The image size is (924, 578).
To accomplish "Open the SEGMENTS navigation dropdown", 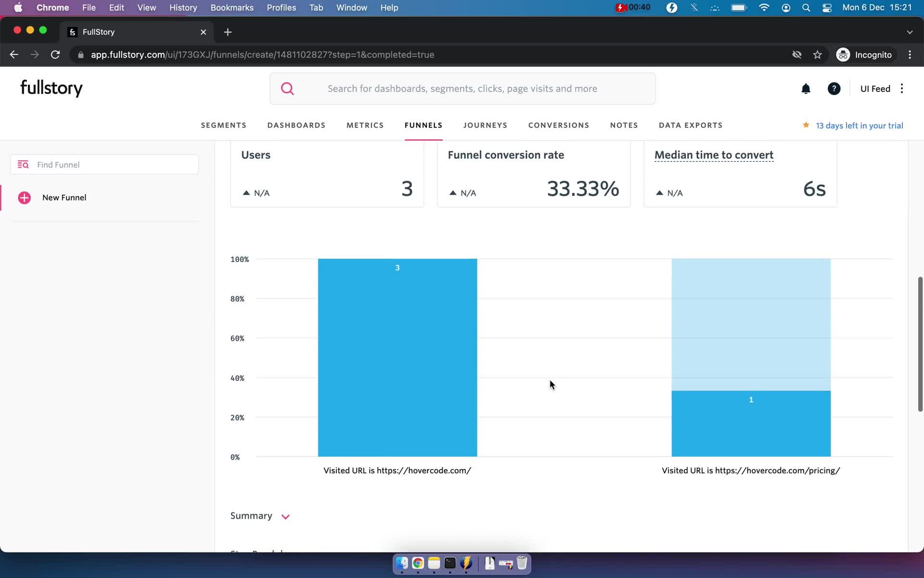I will [x=223, y=125].
